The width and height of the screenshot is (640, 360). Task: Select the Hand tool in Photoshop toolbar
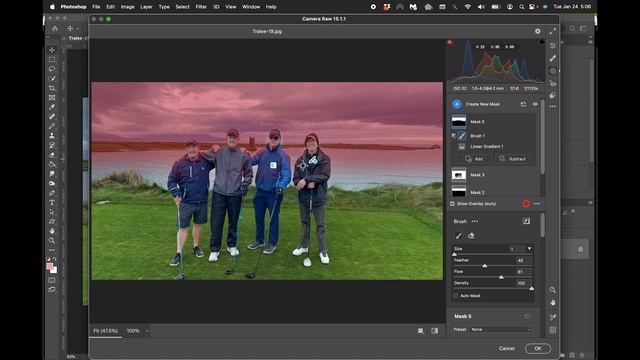pyautogui.click(x=52, y=231)
